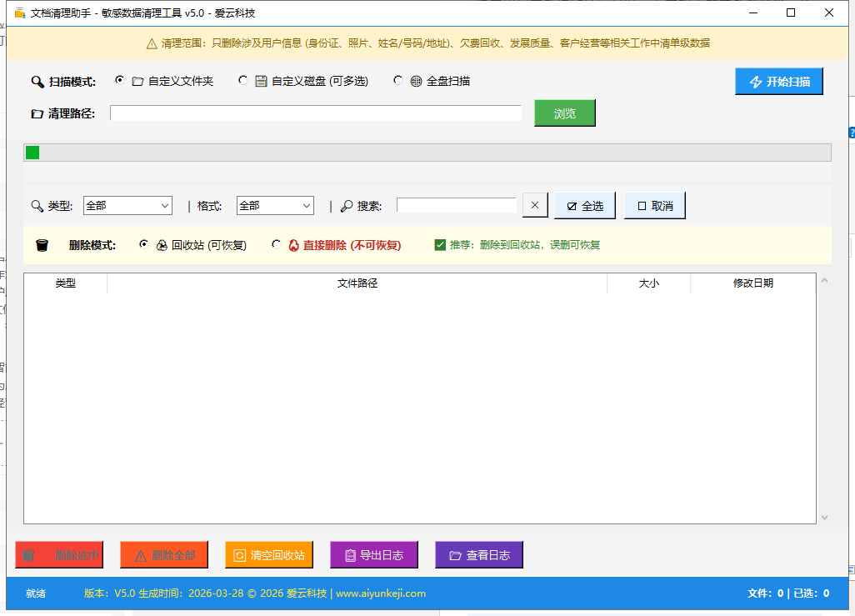Click the folder icon beside 清理路径
The image size is (855, 616).
click(37, 114)
